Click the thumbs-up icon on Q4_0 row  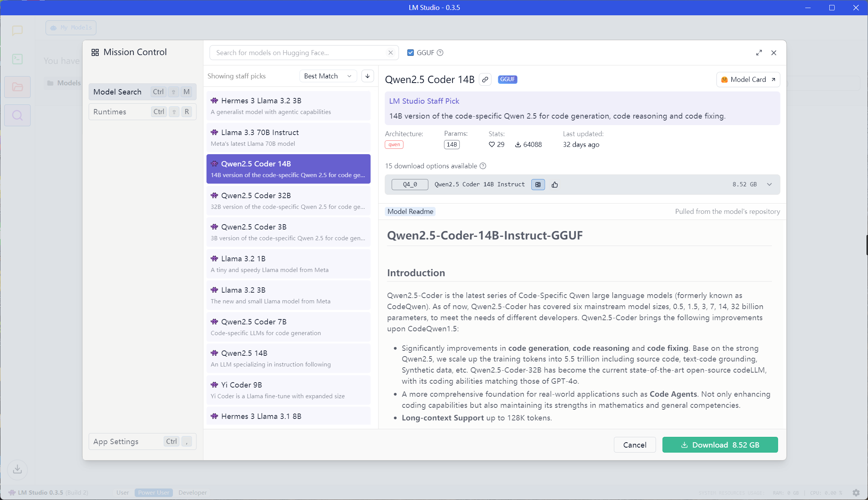(x=555, y=185)
